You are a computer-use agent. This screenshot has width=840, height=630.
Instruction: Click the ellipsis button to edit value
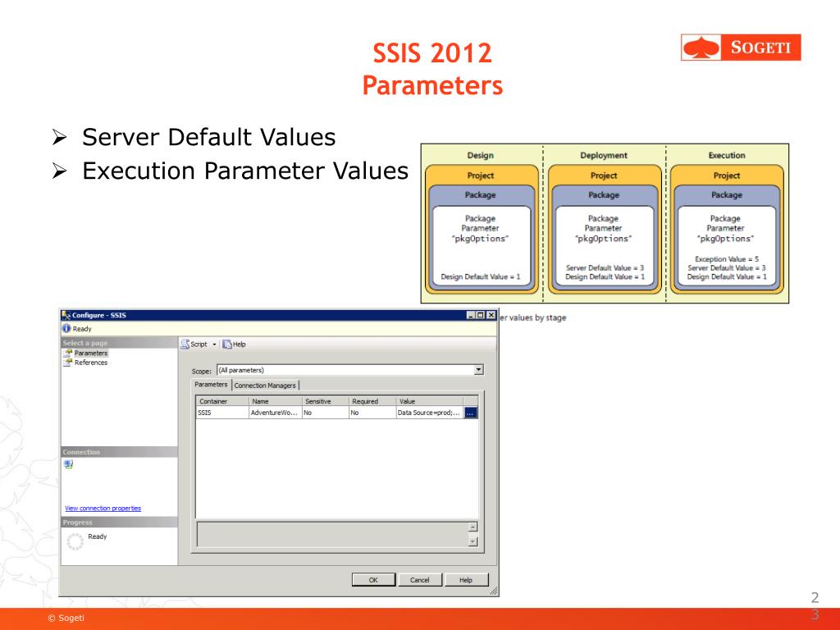coord(470,413)
